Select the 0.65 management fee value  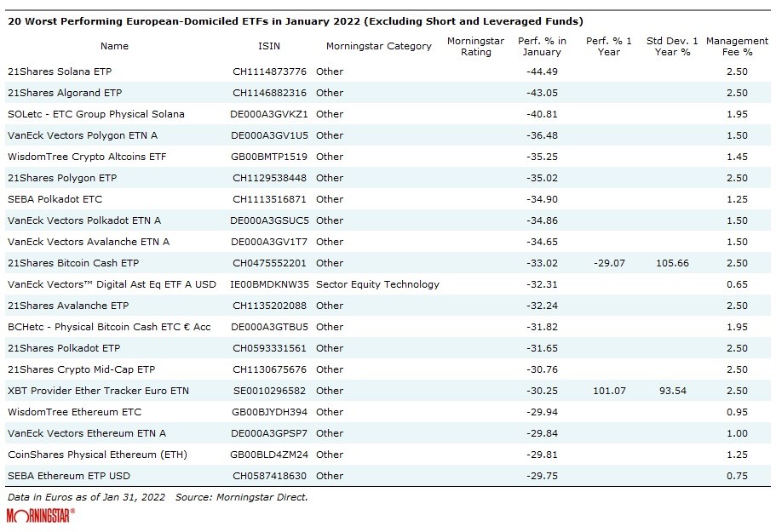point(737,284)
